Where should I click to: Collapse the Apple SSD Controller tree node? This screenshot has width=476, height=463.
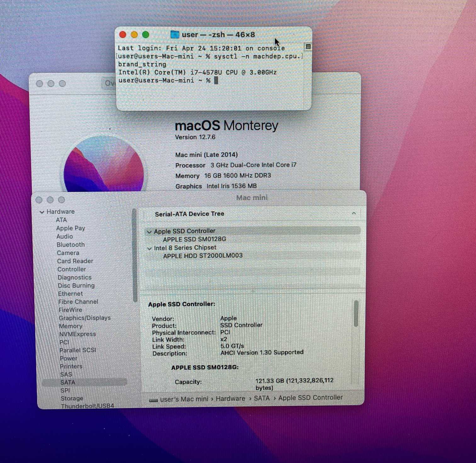pyautogui.click(x=150, y=232)
